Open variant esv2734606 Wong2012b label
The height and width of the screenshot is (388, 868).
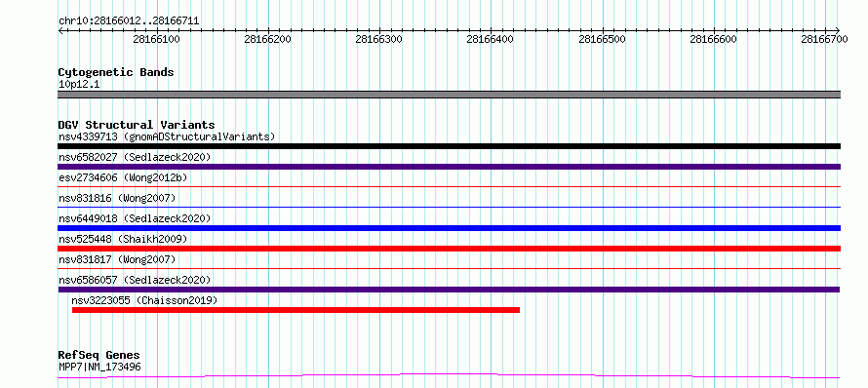click(123, 177)
